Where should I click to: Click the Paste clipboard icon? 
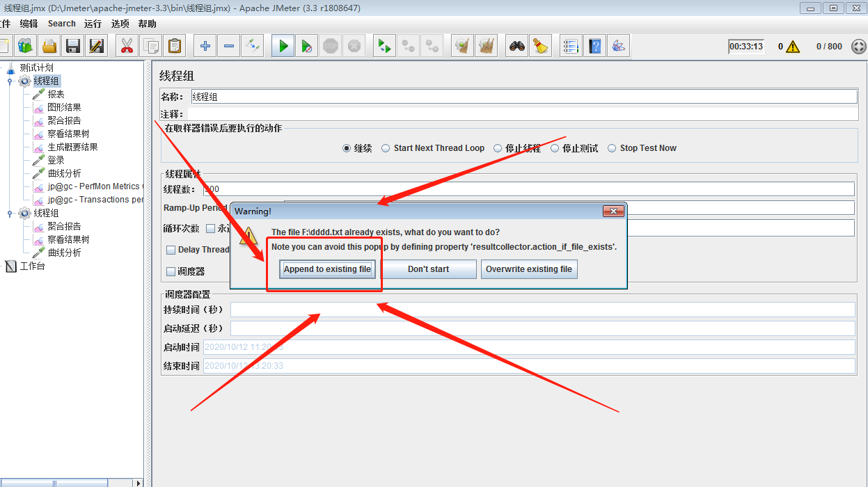tap(174, 47)
